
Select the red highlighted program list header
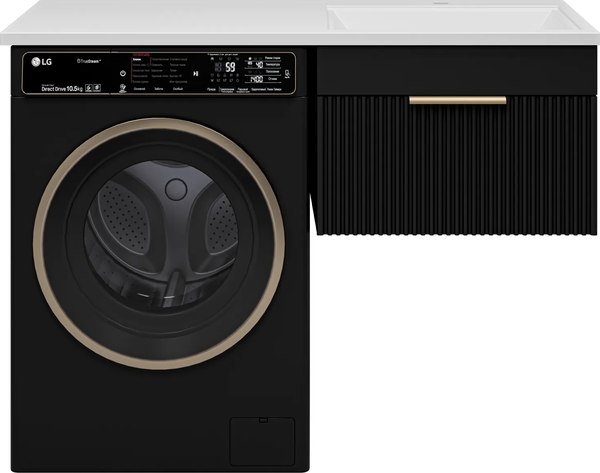tap(140, 54)
